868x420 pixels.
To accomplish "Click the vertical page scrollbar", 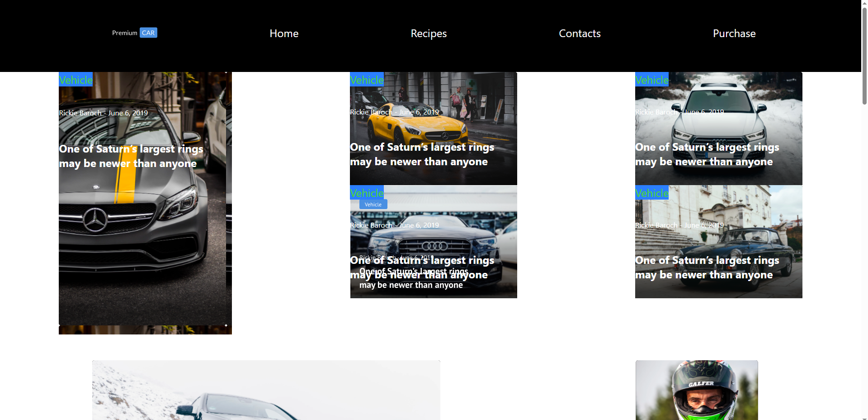I will (x=864, y=54).
